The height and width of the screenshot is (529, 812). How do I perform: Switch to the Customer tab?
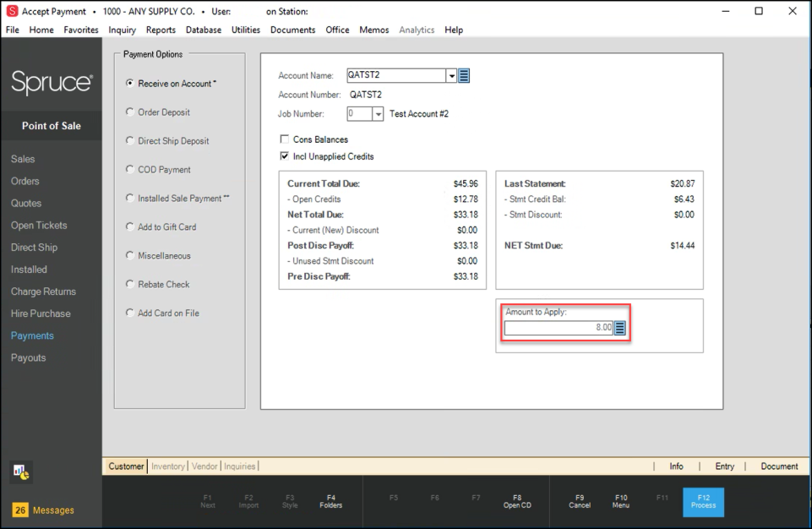click(126, 466)
